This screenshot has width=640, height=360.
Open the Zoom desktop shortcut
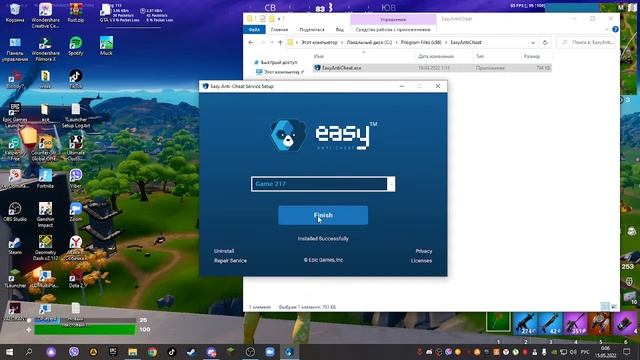point(76,211)
